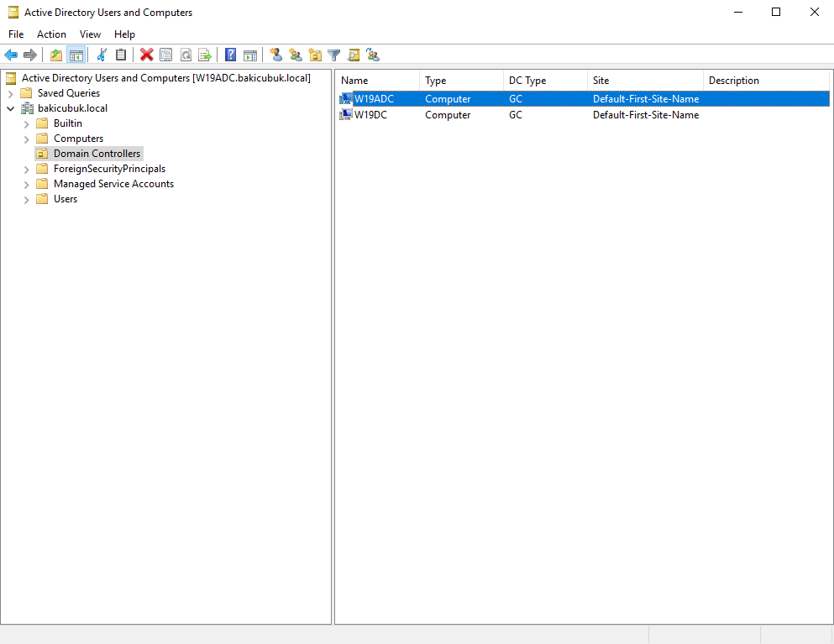This screenshot has height=644, width=834.
Task: Click the red X Delete icon
Action: 147,55
